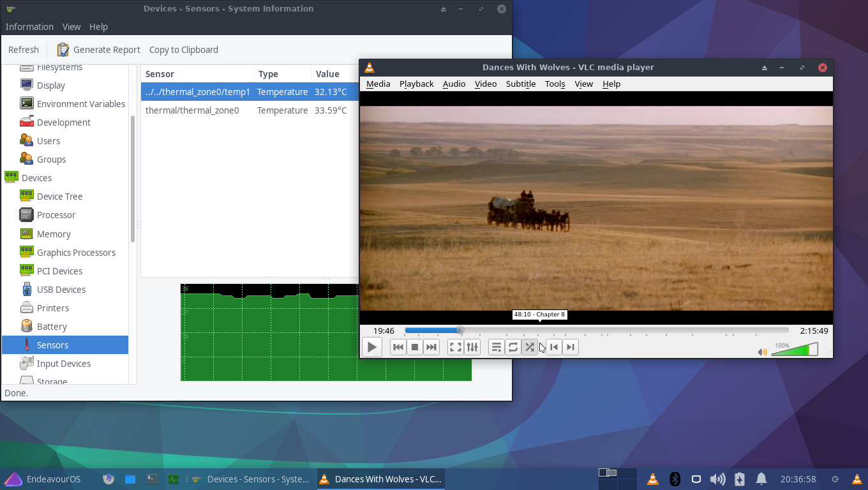The image size is (868, 490).
Task: Click the USB Devices sidebar icon
Action: (x=27, y=289)
